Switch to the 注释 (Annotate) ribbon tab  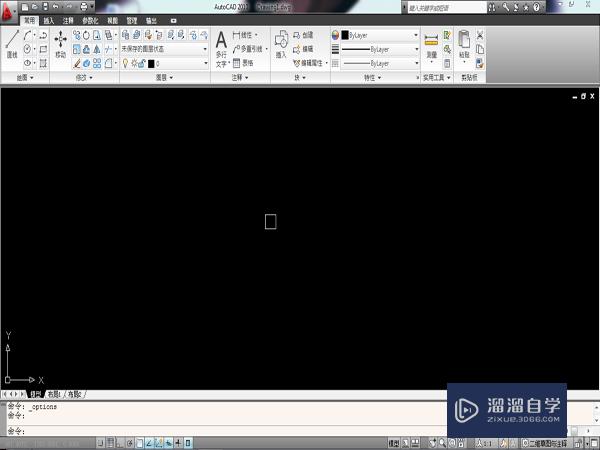pos(68,21)
